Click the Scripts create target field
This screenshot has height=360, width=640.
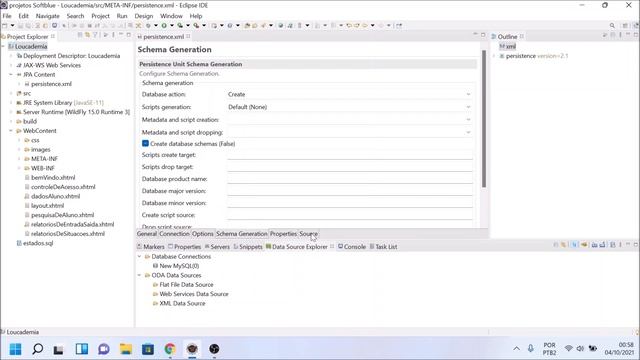(350, 155)
